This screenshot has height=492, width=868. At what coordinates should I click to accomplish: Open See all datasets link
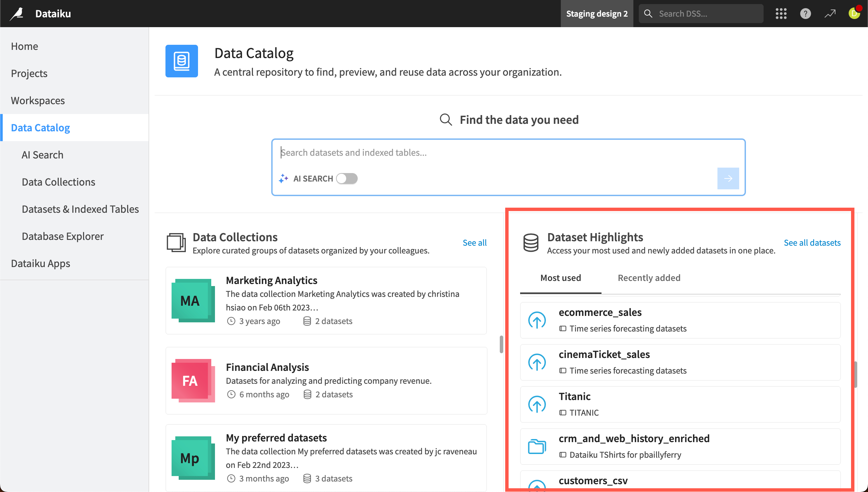point(812,242)
